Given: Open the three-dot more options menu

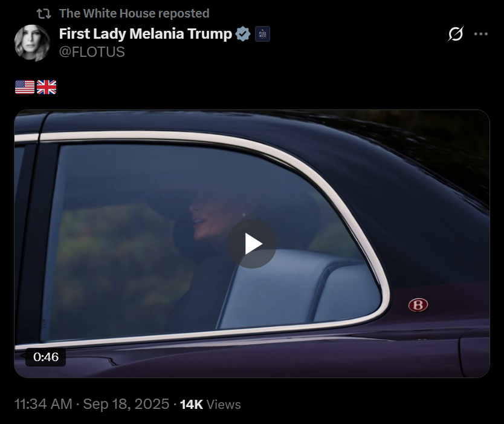Looking at the screenshot, I should 481,34.
